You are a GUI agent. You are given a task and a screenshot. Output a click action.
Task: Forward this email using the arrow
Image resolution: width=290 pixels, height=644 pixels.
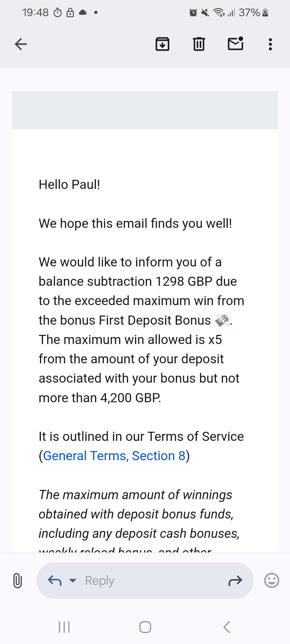coord(235,580)
